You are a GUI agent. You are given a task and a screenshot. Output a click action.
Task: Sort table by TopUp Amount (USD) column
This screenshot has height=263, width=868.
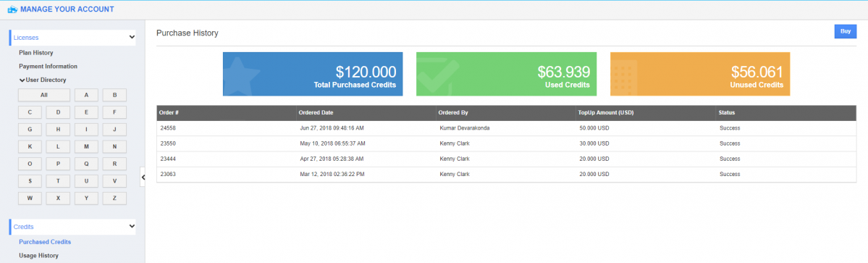pyautogui.click(x=606, y=113)
